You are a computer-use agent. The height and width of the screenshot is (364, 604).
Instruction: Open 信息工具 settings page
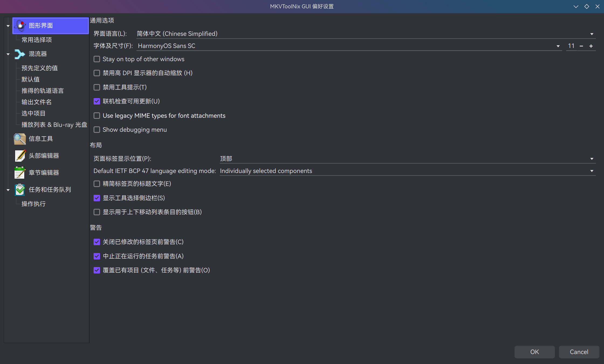click(20, 139)
